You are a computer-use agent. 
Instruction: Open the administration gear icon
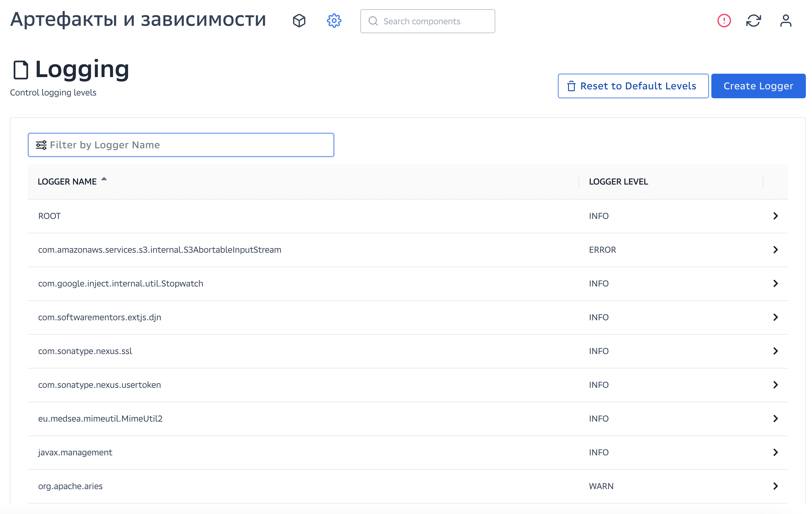(x=334, y=21)
